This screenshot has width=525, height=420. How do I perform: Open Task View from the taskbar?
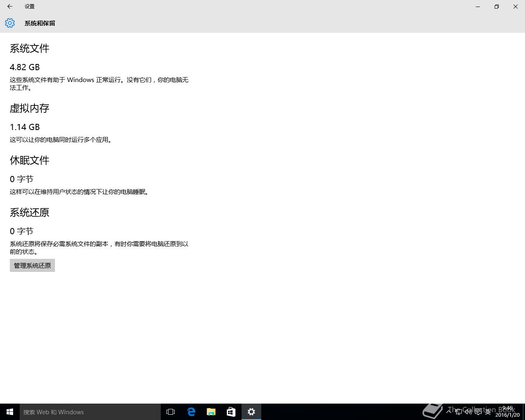coord(171,412)
